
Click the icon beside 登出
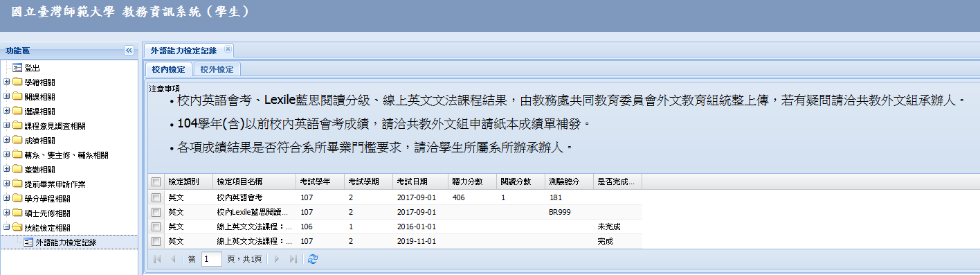[17, 68]
